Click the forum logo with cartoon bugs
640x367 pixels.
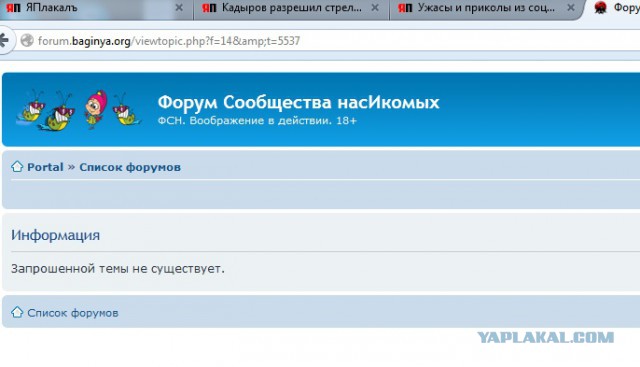pos(78,109)
